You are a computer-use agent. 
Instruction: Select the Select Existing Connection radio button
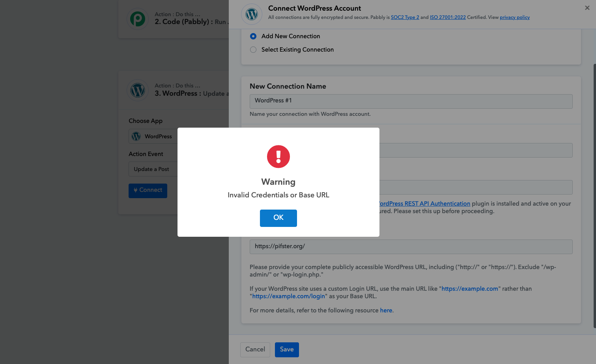pyautogui.click(x=253, y=50)
